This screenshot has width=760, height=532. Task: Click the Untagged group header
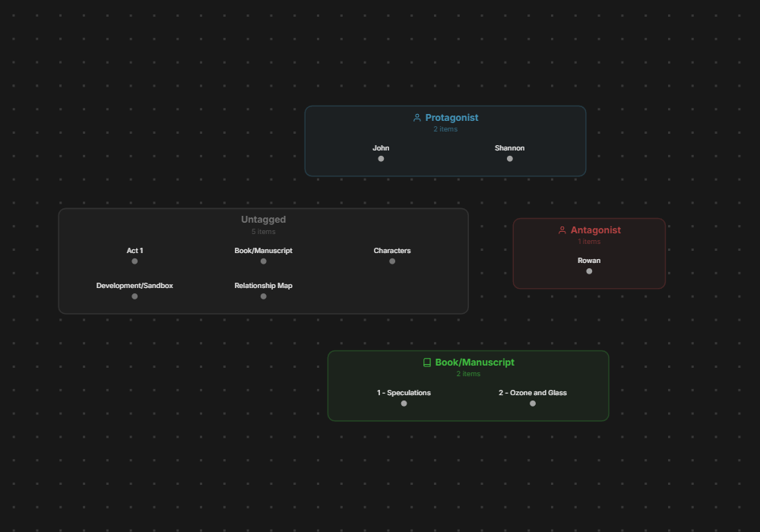(x=263, y=220)
